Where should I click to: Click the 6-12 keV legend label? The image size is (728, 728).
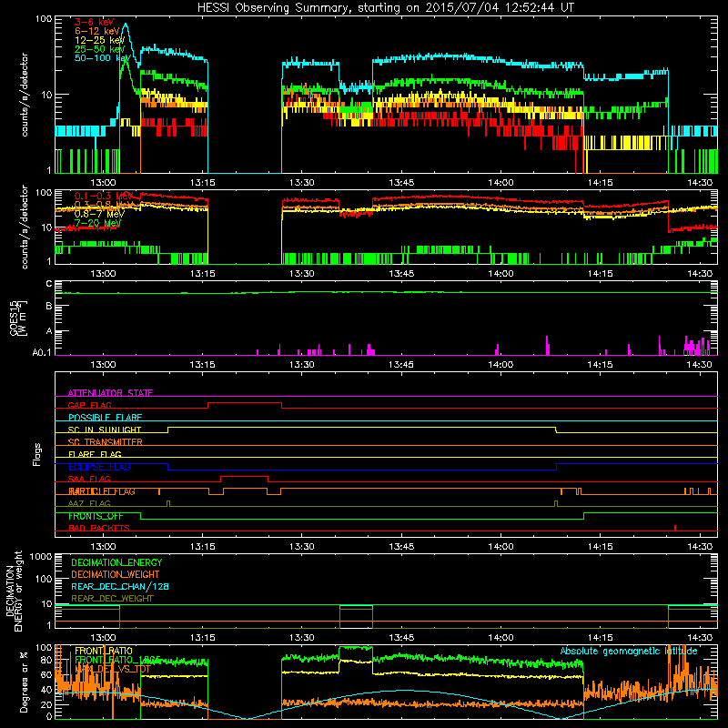click(97, 31)
